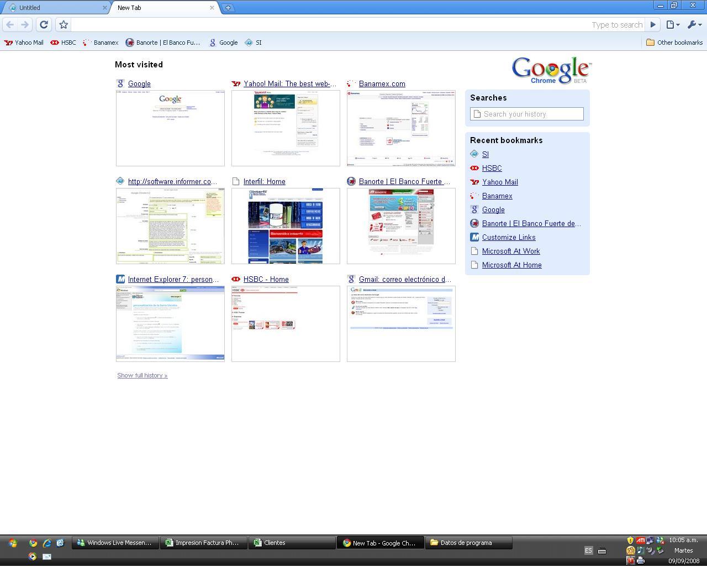Open SI in Recent bookmarks

(485, 155)
